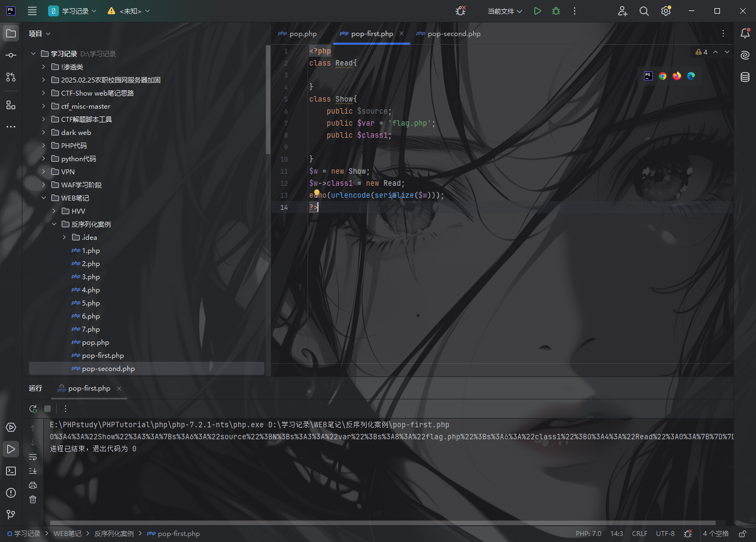Image resolution: width=756 pixels, height=542 pixels.
Task: Toggle soft-wrap in Run console
Action: [33, 457]
